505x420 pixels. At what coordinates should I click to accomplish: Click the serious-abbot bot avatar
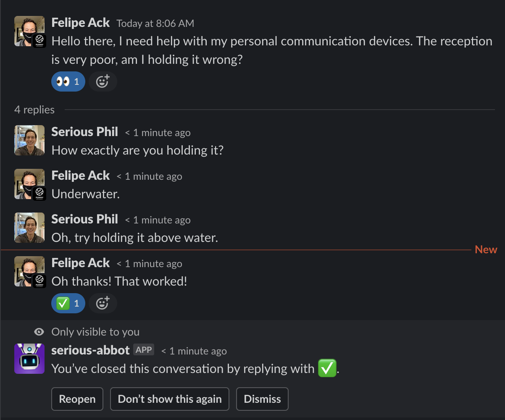click(29, 359)
